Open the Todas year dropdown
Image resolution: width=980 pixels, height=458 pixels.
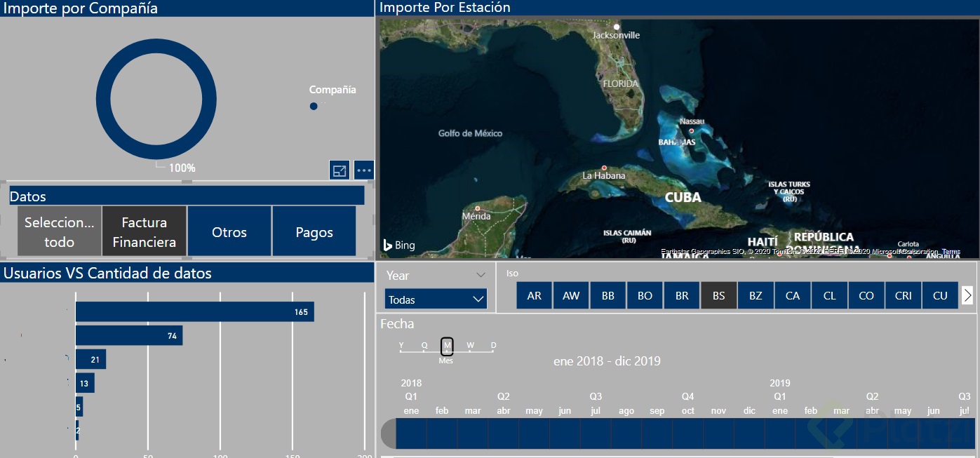click(436, 299)
